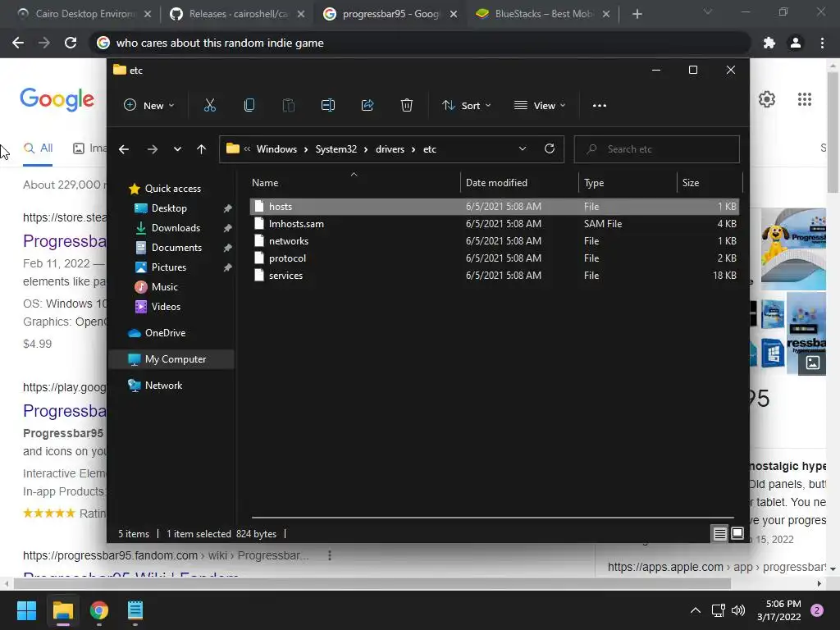Screen dimensions: 840x630
Task: Switch to details view in Explorer status bar
Action: 719,533
